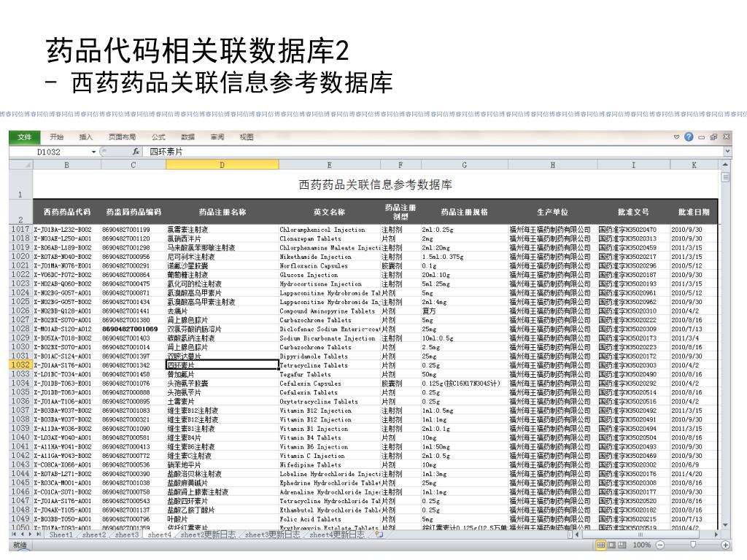Select the 数据 ribbon tab
This screenshot has width=747, height=560.
click(187, 137)
